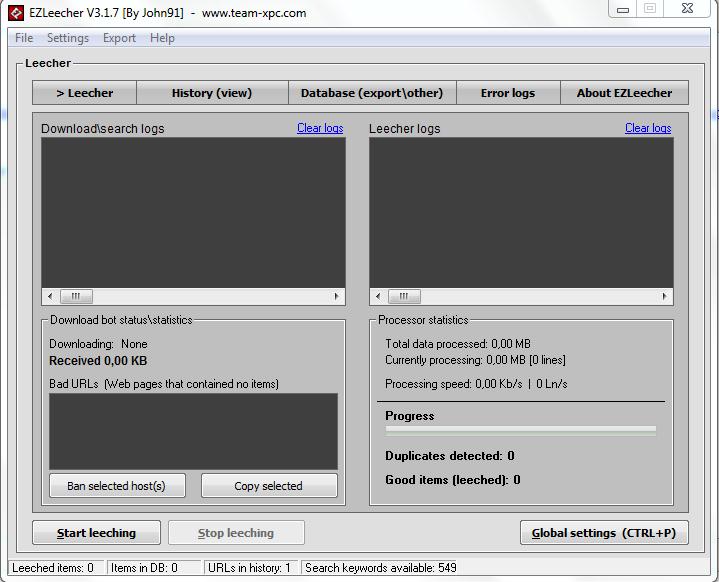Clear logs for Download\search logs

(320, 128)
